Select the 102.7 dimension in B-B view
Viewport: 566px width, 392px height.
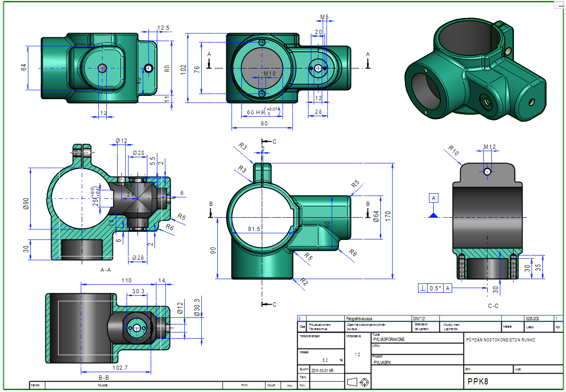[x=120, y=367]
